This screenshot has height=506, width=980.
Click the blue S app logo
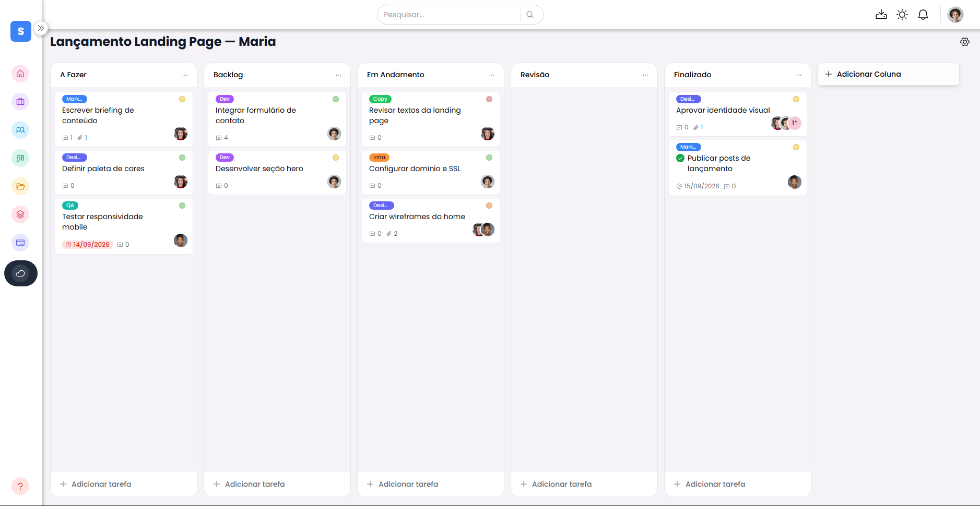tap(21, 31)
